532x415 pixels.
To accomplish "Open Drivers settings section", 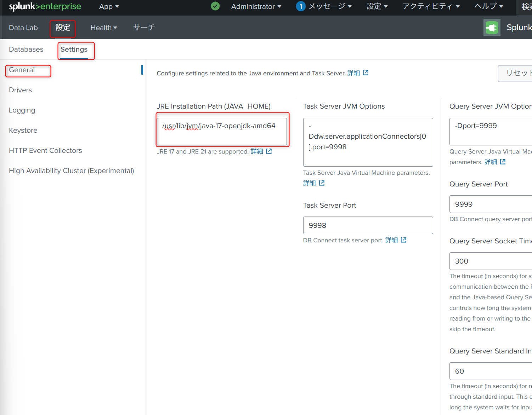I will point(21,90).
